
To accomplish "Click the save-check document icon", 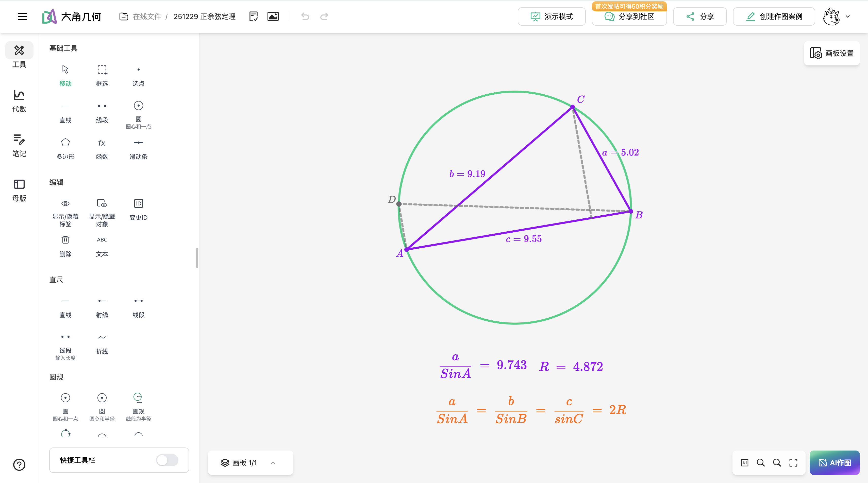I will (253, 16).
